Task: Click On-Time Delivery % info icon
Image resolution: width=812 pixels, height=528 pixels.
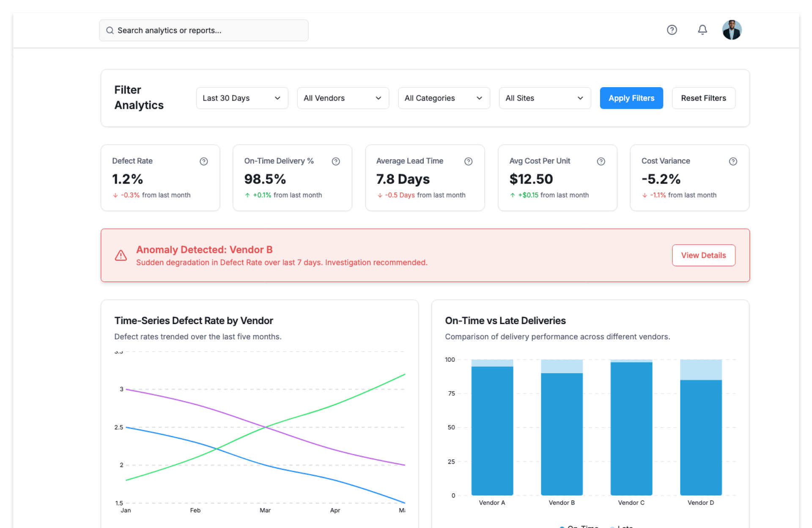Action: [336, 161]
